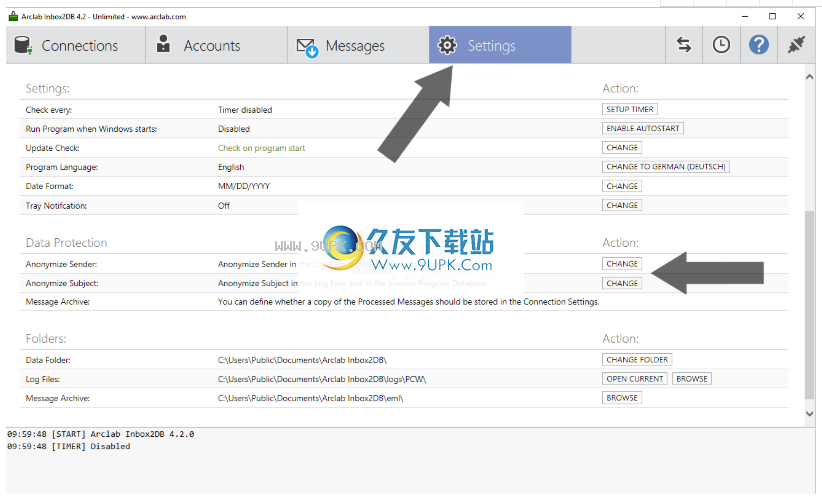The width and height of the screenshot is (822, 497).
Task: Change the Anonymize Sender setting
Action: click(622, 264)
